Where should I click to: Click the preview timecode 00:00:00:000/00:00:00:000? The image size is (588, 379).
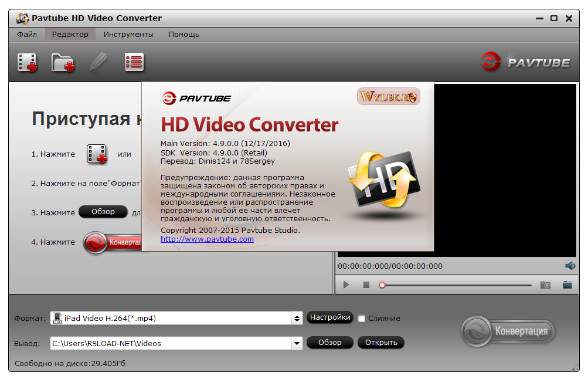coord(390,266)
